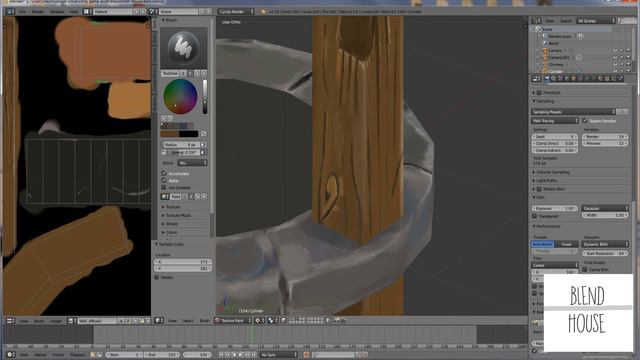
Task: Select the Chimney object in outliner
Action: (556, 64)
